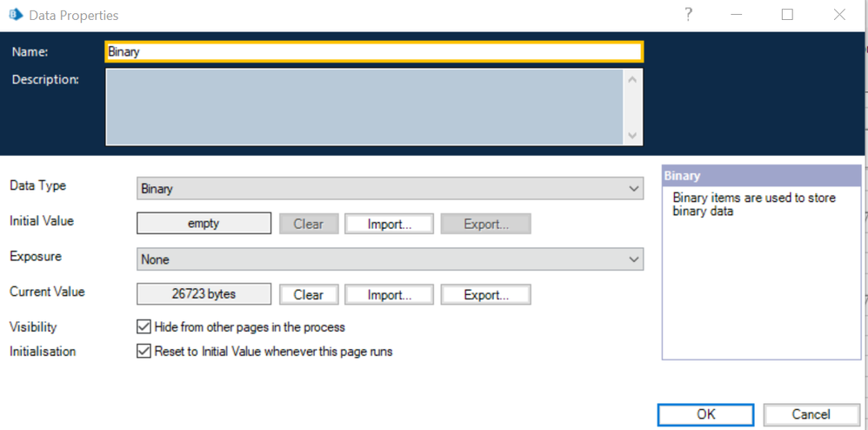The image size is (868, 430).
Task: Click the 'Initial Value' label
Action: click(42, 220)
